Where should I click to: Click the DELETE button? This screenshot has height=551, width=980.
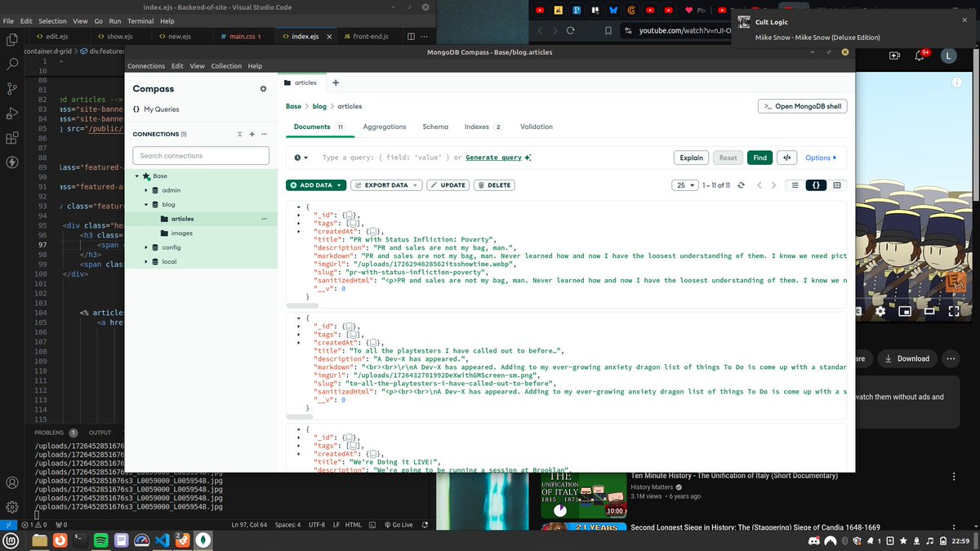pyautogui.click(x=494, y=185)
